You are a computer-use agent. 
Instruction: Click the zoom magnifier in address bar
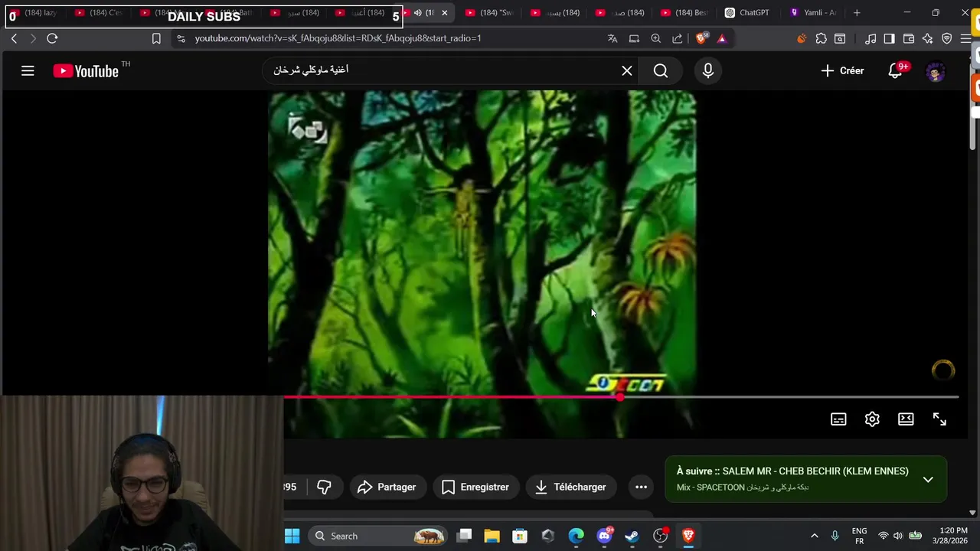pyautogui.click(x=656, y=38)
